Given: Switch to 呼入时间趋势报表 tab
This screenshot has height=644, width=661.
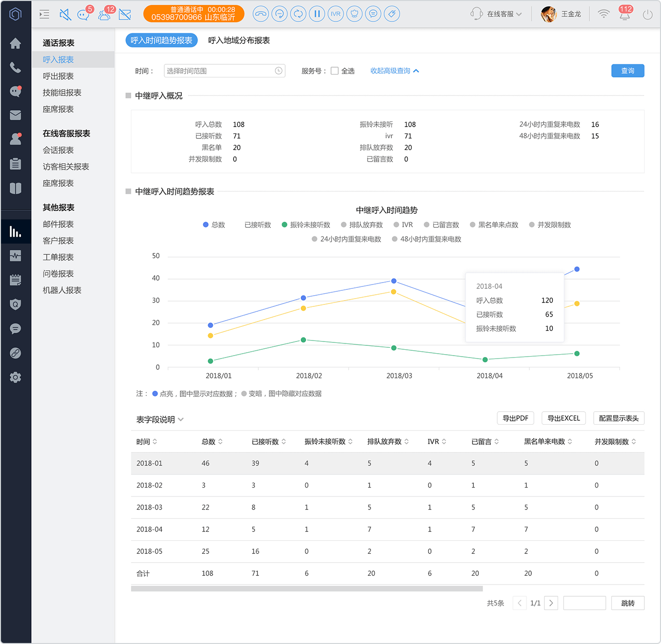Looking at the screenshot, I should (161, 40).
